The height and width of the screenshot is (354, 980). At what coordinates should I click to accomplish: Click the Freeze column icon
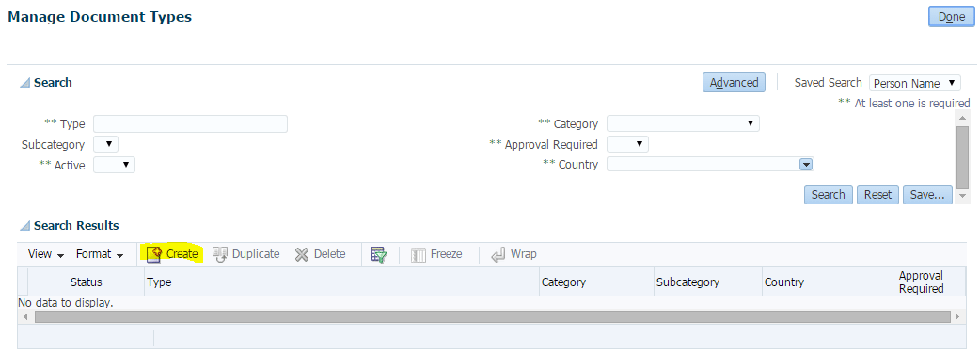point(419,254)
